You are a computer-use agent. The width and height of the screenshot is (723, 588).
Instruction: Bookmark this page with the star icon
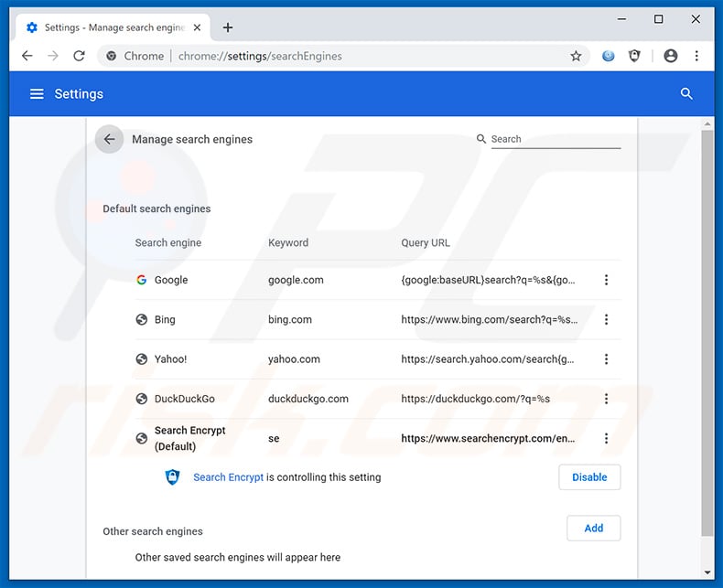pos(576,56)
